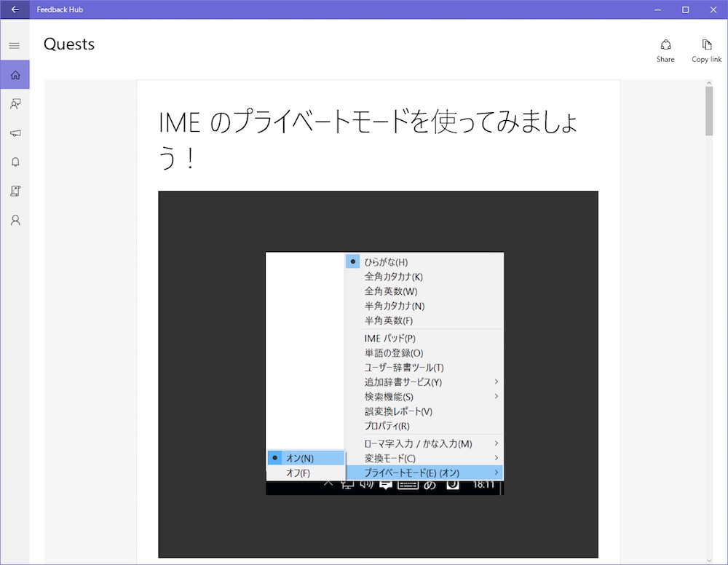728x565 pixels.
Task: Close the Feedback Hub window
Action: point(713,9)
